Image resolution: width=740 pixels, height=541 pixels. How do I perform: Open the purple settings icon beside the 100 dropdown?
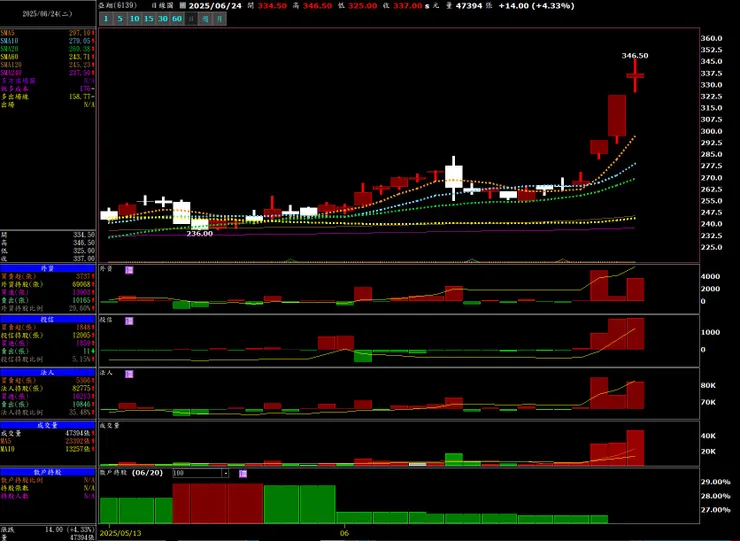coord(243,473)
